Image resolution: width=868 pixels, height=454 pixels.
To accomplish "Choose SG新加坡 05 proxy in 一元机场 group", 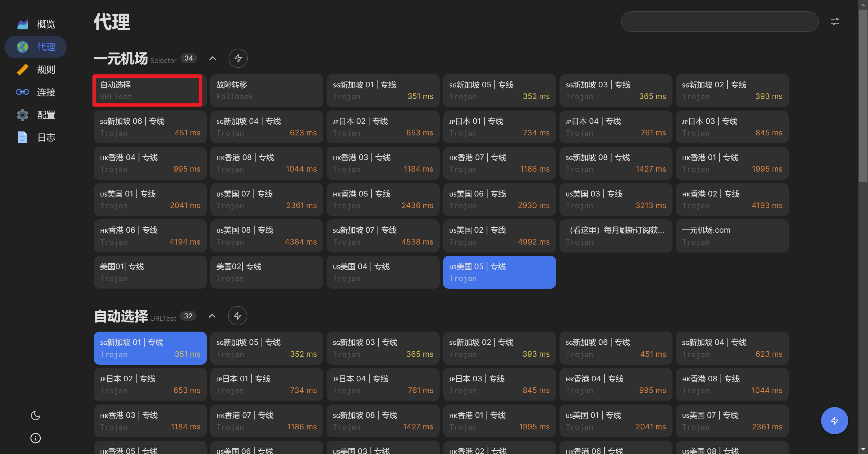I will click(499, 90).
